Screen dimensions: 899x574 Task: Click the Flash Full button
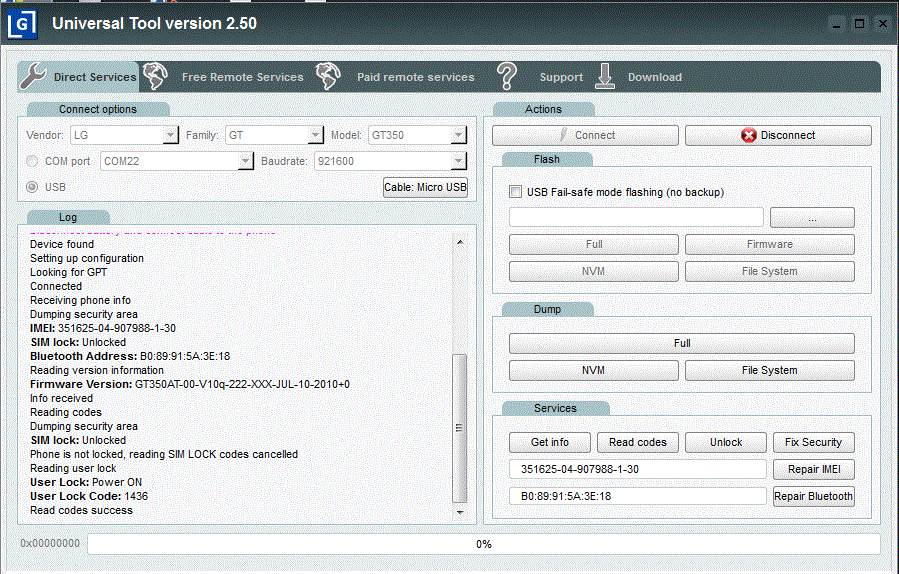tap(593, 244)
